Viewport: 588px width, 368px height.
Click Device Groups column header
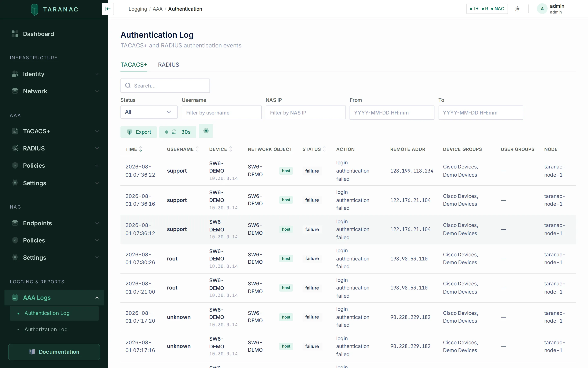coord(462,149)
